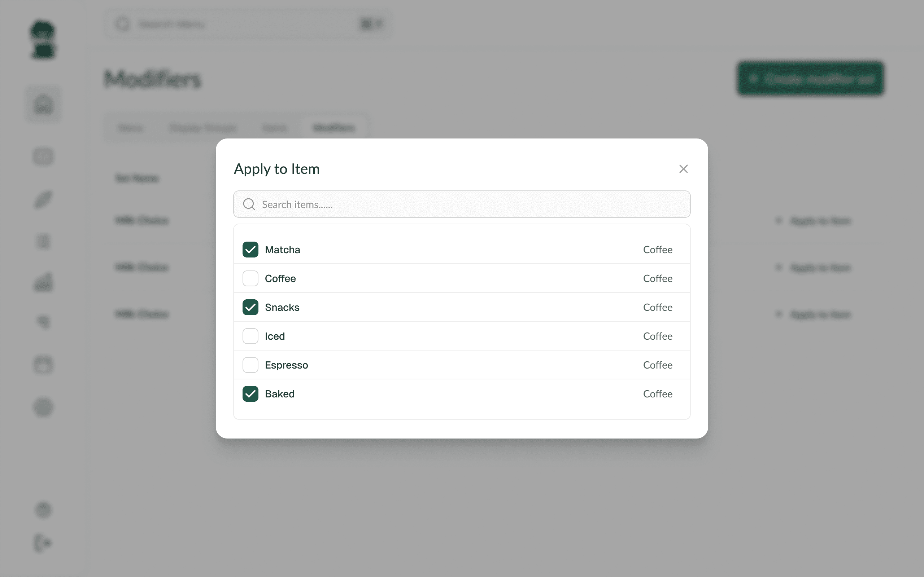Click the profile avatar at the top of sidebar
924x577 pixels.
click(43, 41)
